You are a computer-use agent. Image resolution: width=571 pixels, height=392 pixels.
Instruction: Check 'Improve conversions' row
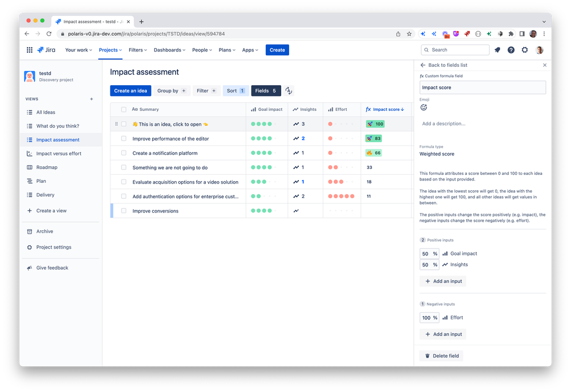pyautogui.click(x=124, y=211)
